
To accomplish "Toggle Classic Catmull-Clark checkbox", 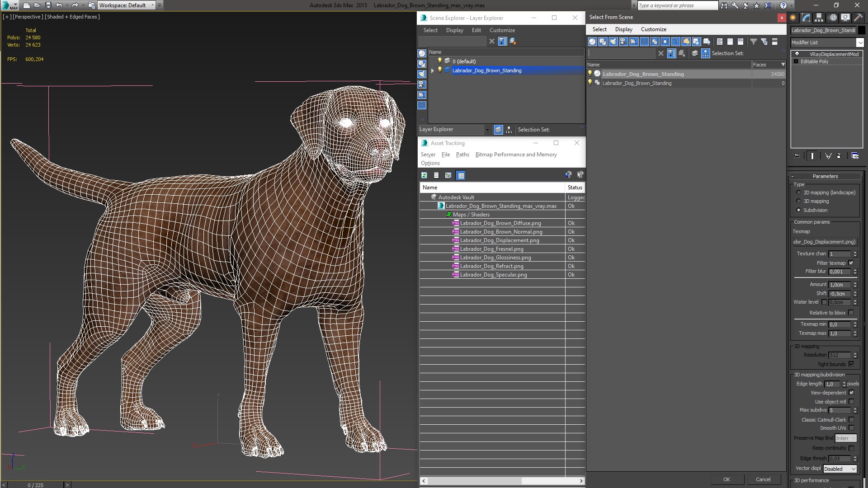I will coord(851,420).
